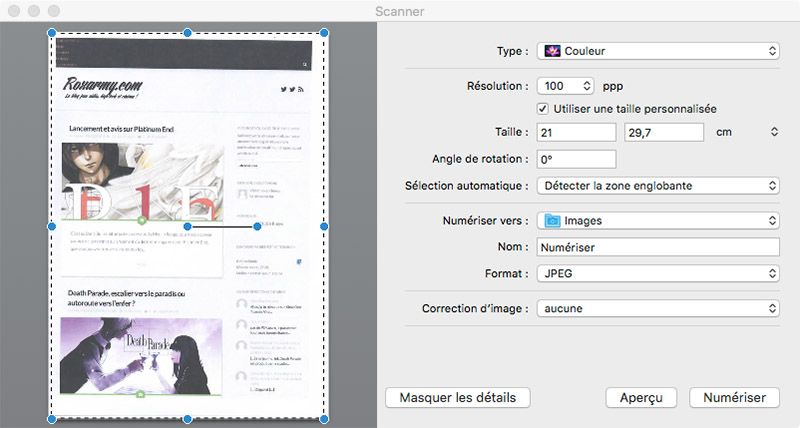Uncheck Utiliser une taille personnalisée checkbox
Viewport: 800px width, 428px height.
[544, 108]
